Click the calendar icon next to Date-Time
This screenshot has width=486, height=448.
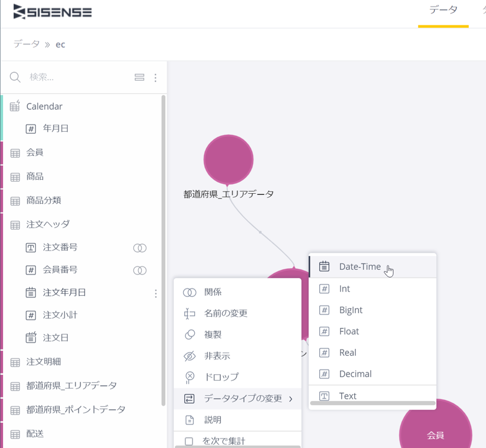[x=324, y=266]
